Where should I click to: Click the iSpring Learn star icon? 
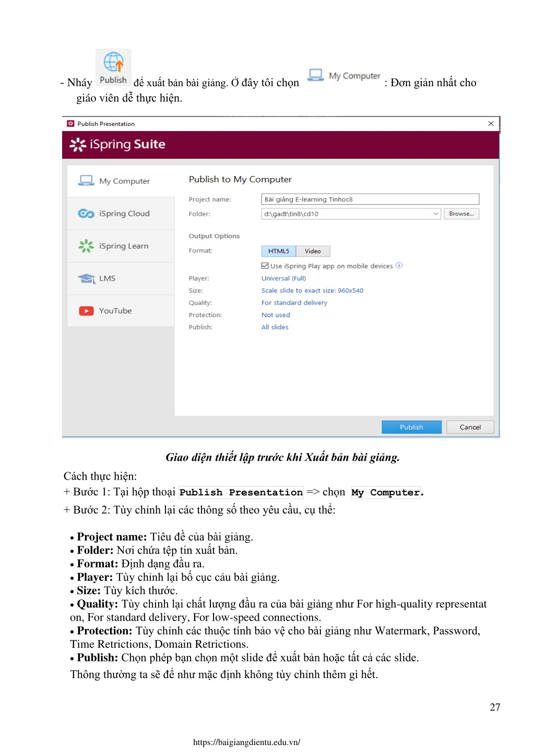click(x=86, y=246)
